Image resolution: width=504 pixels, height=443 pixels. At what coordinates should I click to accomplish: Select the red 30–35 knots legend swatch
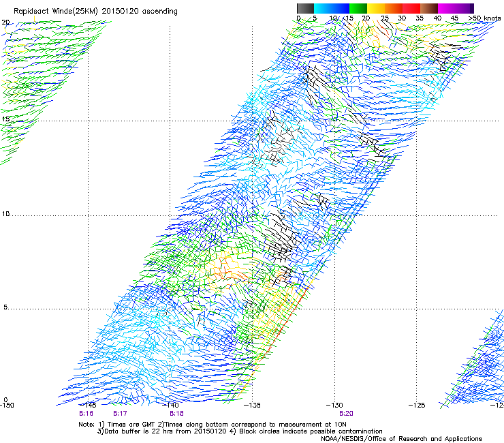(411, 8)
